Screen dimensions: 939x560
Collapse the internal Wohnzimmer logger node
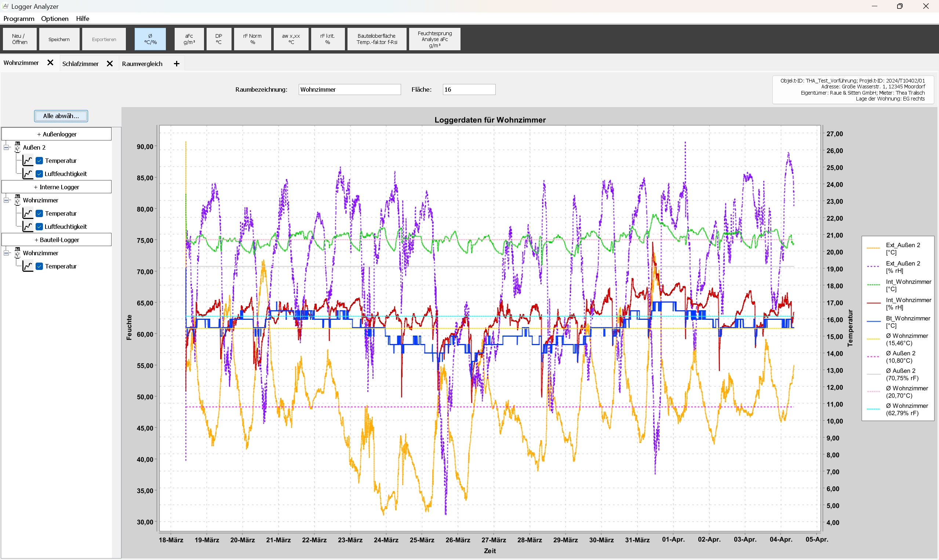pos(6,200)
